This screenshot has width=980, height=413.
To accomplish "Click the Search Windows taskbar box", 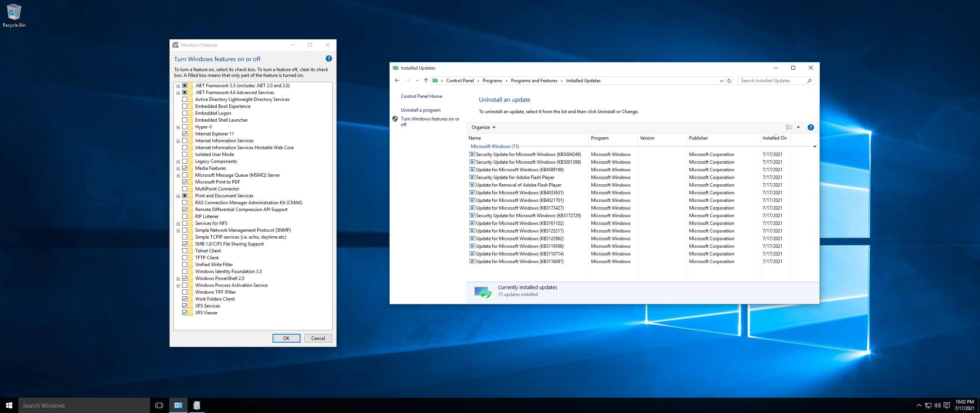I will pyautogui.click(x=84, y=405).
